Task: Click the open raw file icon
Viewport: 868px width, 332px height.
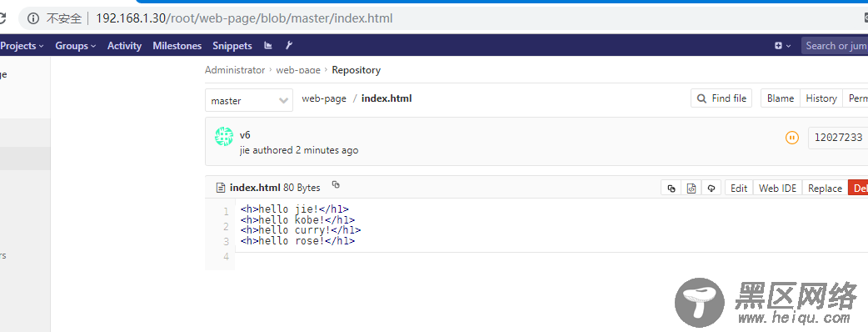Action: (x=691, y=188)
